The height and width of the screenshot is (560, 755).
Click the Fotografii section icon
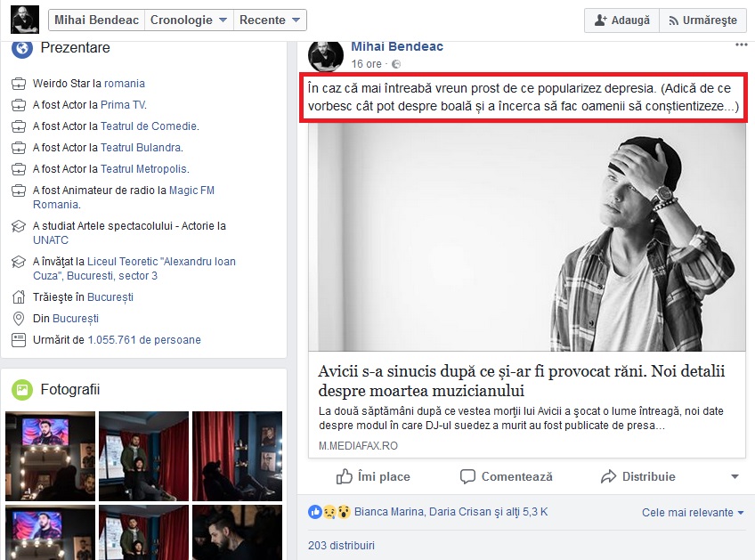(21, 389)
